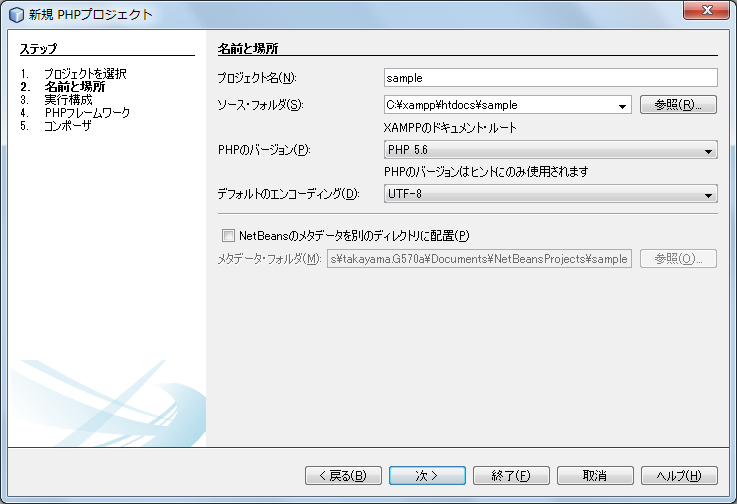737x504 pixels.
Task: Click the XAMPPのドキュメント・ルート hint text
Action: (450, 127)
